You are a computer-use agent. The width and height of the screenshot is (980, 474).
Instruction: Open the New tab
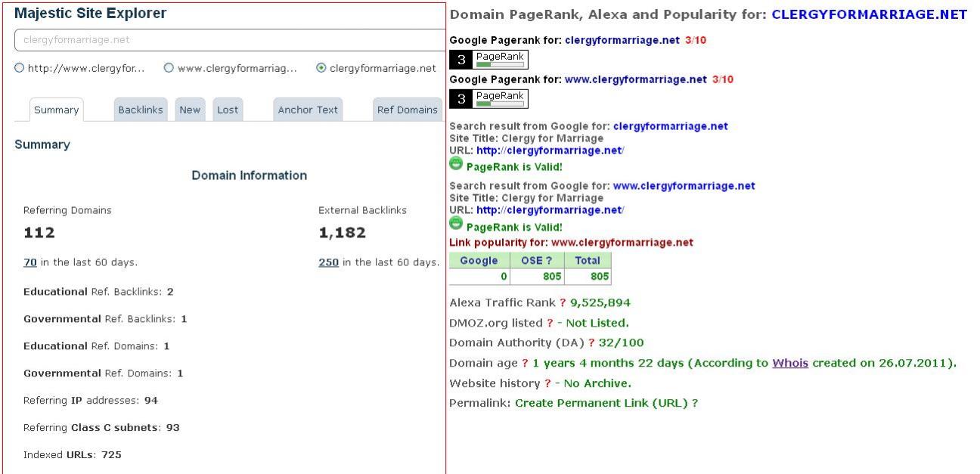pos(190,110)
